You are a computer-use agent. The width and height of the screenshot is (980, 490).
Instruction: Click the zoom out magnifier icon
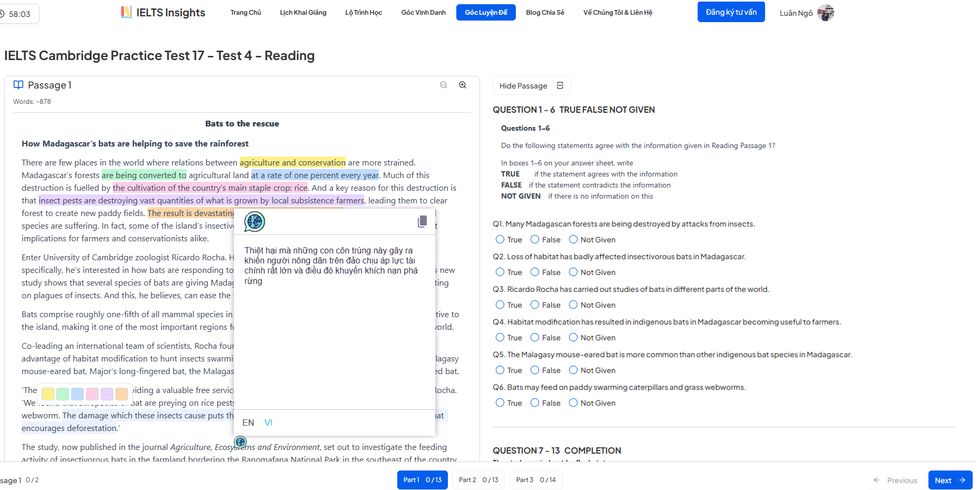click(x=444, y=85)
